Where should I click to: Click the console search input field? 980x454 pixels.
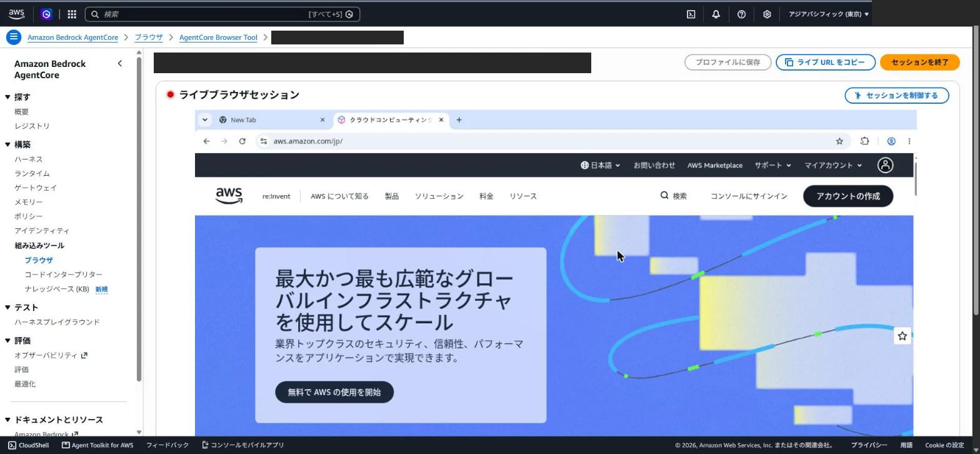point(222,14)
